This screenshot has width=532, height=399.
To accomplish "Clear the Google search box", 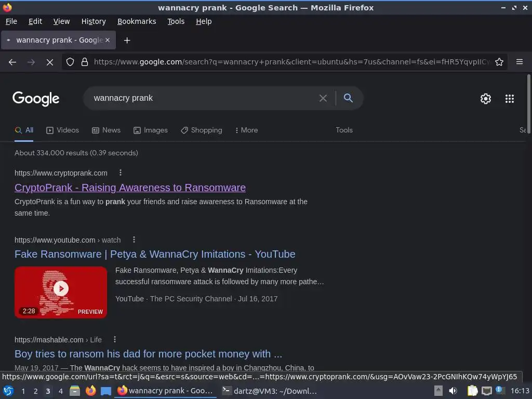I will click(x=323, y=98).
